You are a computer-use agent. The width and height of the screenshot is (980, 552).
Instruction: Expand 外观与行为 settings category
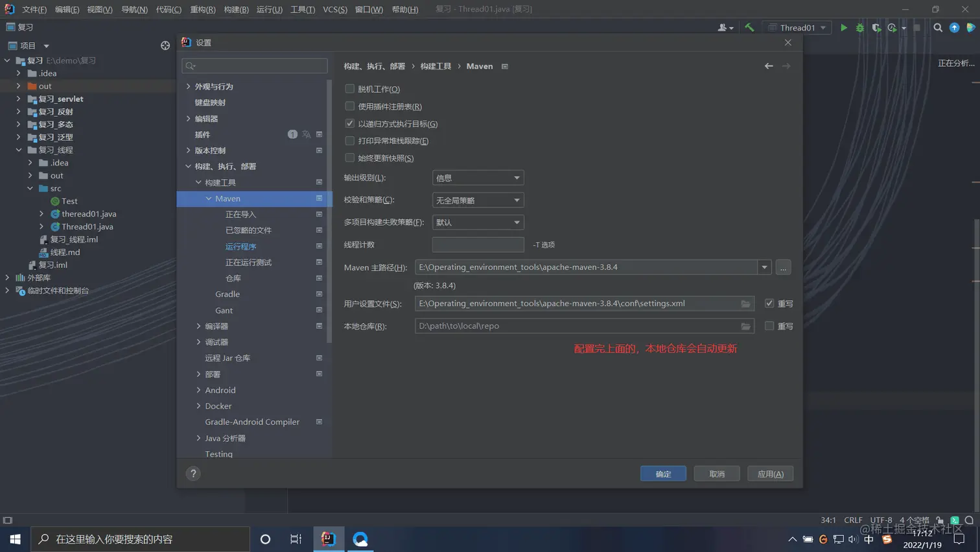click(x=189, y=86)
